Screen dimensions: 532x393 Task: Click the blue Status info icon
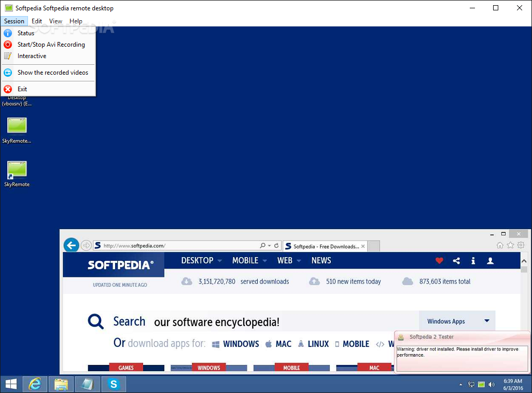[x=8, y=33]
